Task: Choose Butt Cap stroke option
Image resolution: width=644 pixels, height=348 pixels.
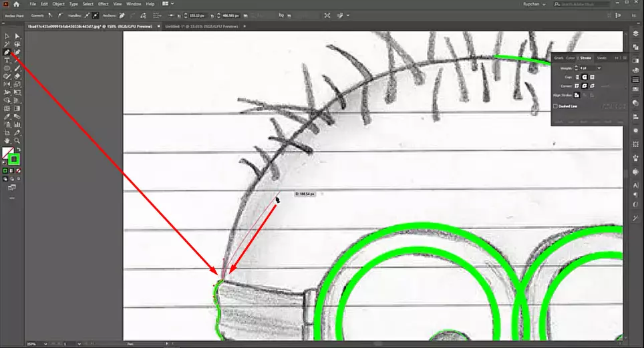Action: (577, 77)
